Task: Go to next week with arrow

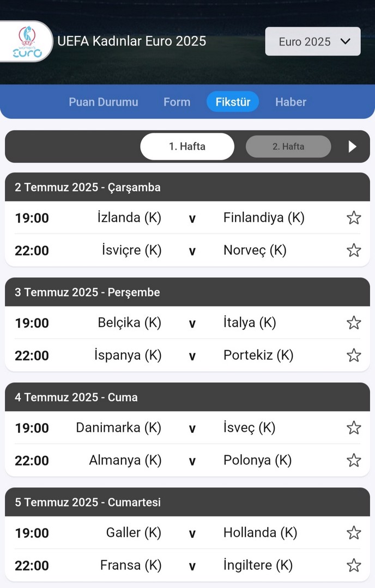Action: click(x=352, y=146)
